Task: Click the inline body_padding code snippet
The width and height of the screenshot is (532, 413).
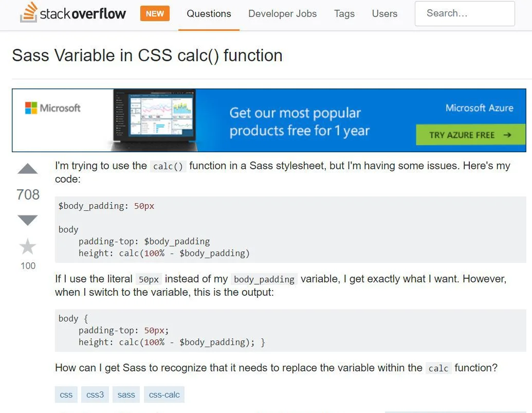Action: click(264, 279)
